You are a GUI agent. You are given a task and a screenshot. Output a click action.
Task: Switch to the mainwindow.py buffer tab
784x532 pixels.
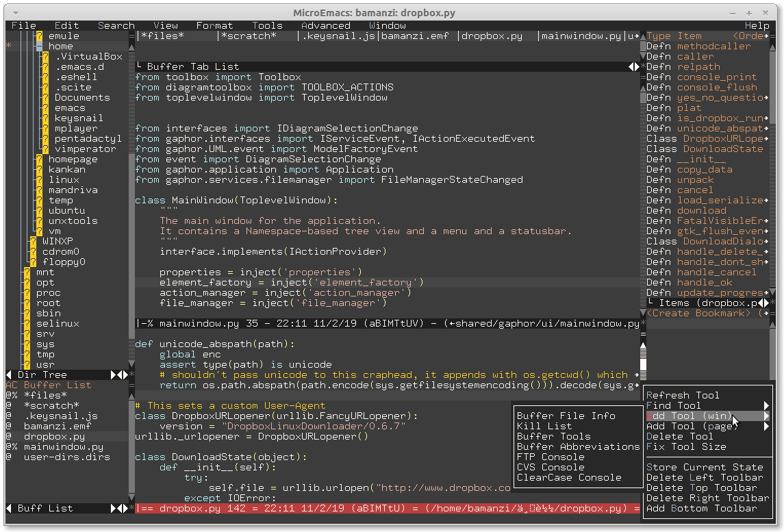pos(581,36)
